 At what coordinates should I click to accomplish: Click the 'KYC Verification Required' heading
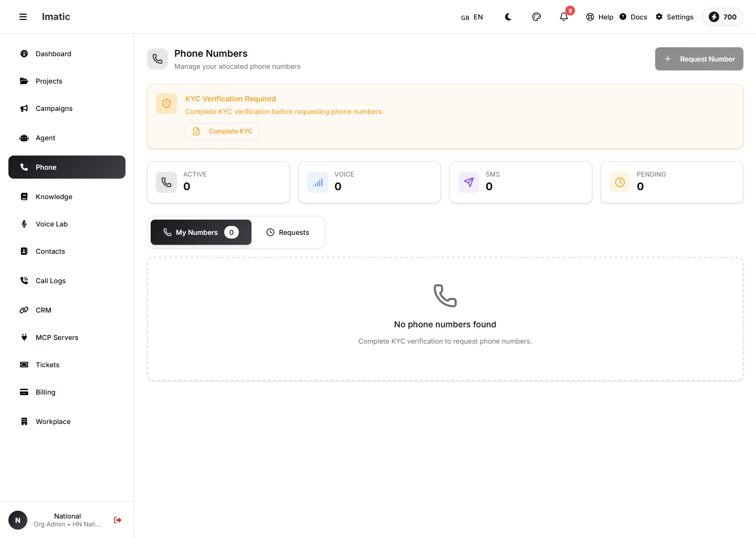point(230,99)
